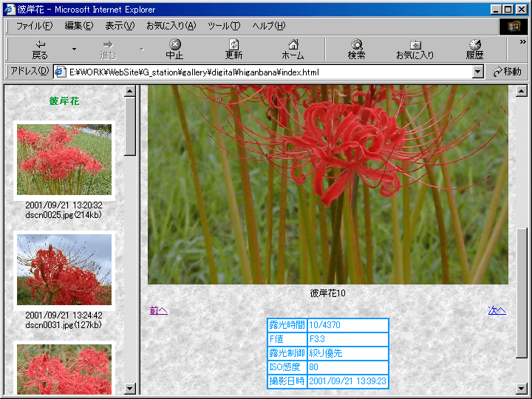532x399 pixels.
Task: Open the Forward history dropdown arrow
Action: point(141,50)
